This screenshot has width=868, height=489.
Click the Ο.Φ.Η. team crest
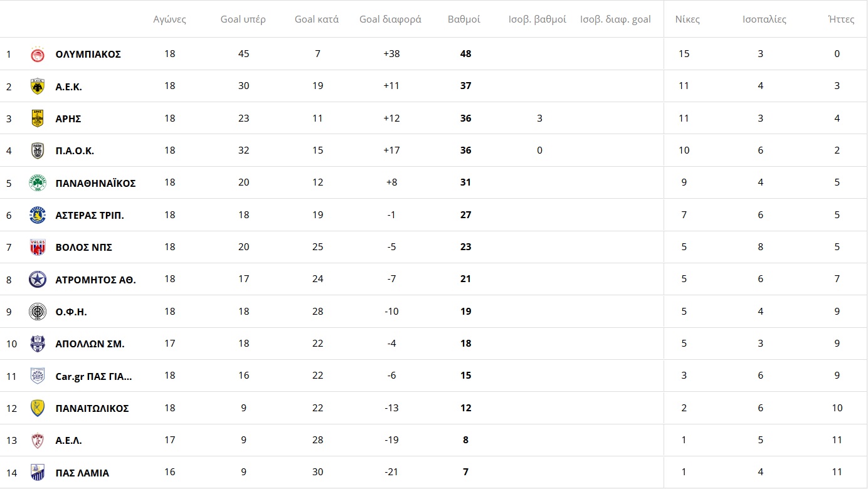tap(38, 312)
